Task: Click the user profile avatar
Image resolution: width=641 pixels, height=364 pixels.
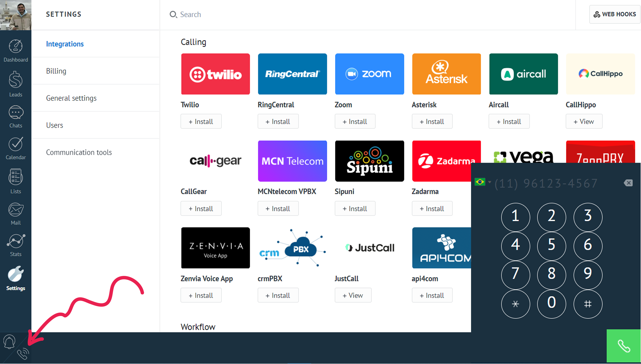Action: (16, 15)
